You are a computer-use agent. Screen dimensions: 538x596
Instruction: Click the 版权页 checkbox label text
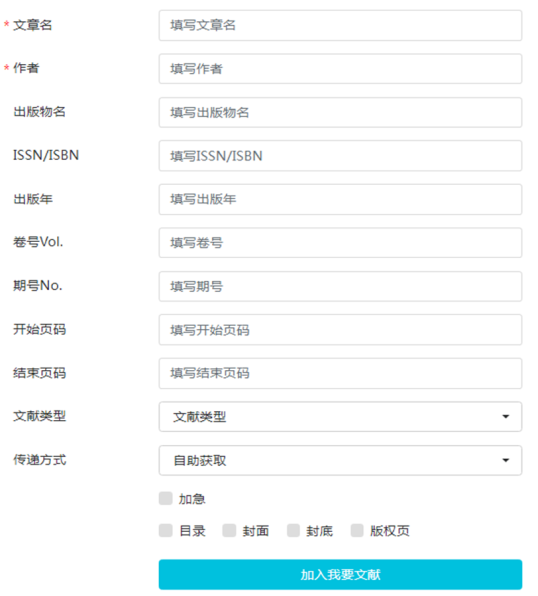(x=390, y=531)
